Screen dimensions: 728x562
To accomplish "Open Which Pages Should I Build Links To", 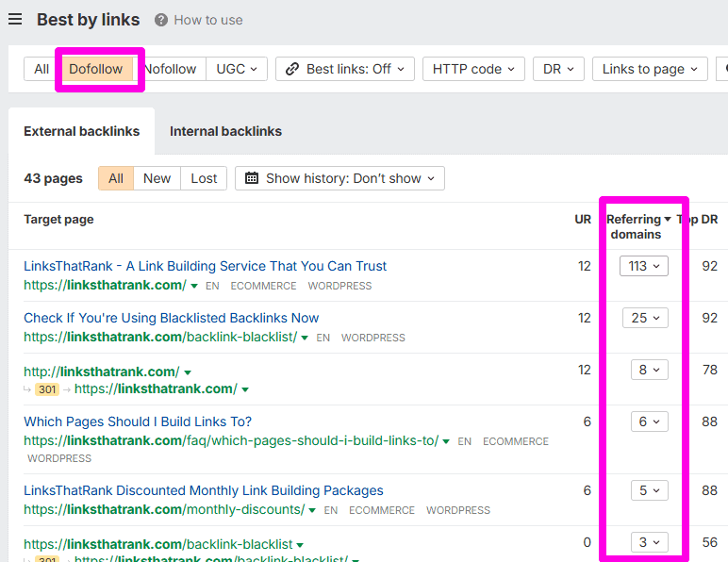I will coord(138,421).
